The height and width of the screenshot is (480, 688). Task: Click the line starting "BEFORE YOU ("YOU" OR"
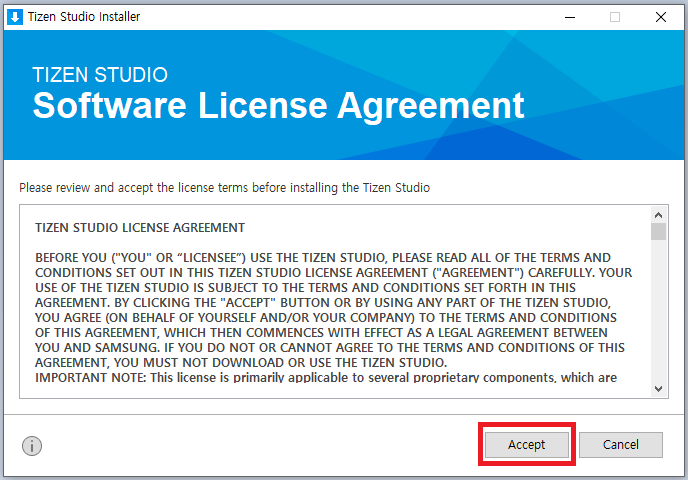(323, 258)
